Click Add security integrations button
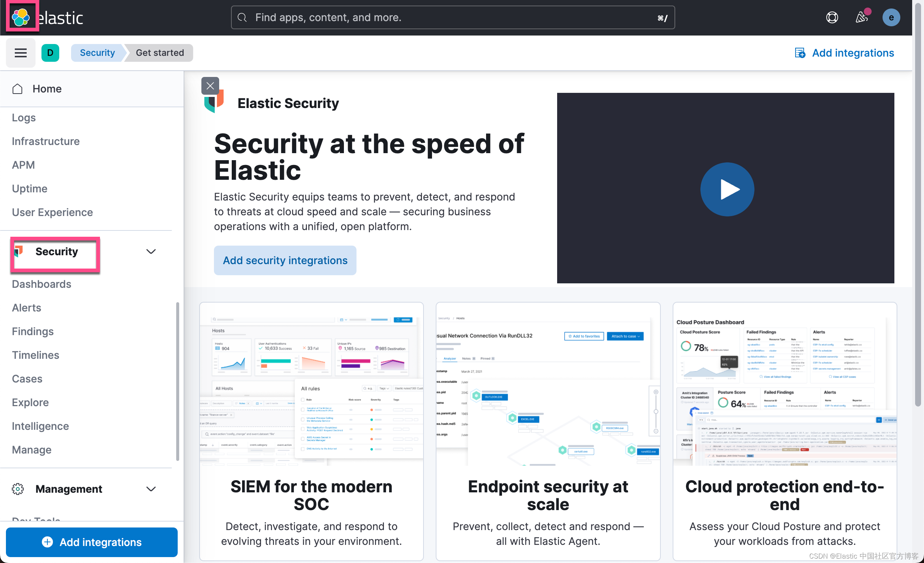 (x=285, y=260)
